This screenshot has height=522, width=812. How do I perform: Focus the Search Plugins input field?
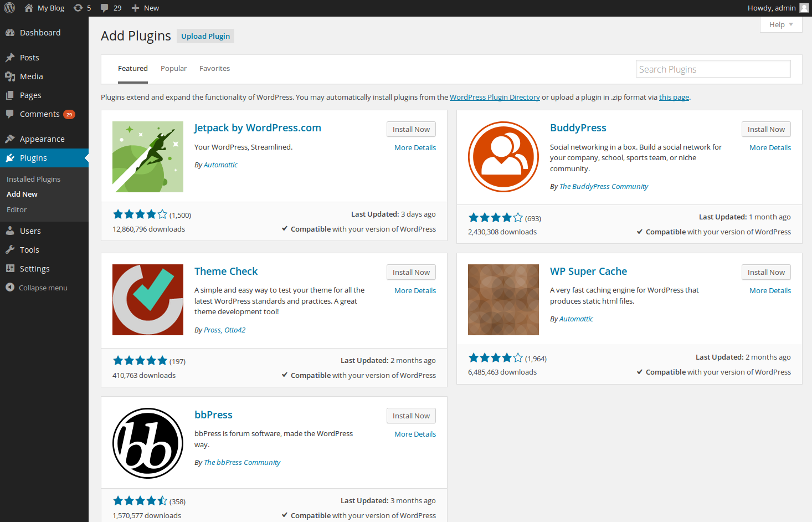712,69
